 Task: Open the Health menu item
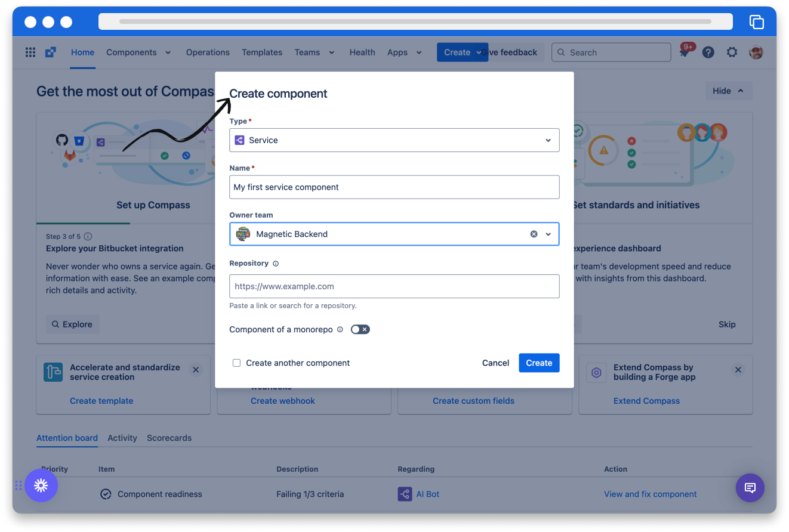click(x=362, y=52)
